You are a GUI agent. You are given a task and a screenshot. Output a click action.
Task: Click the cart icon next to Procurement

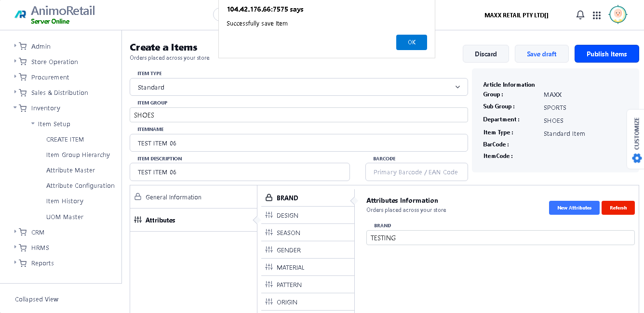point(23,77)
